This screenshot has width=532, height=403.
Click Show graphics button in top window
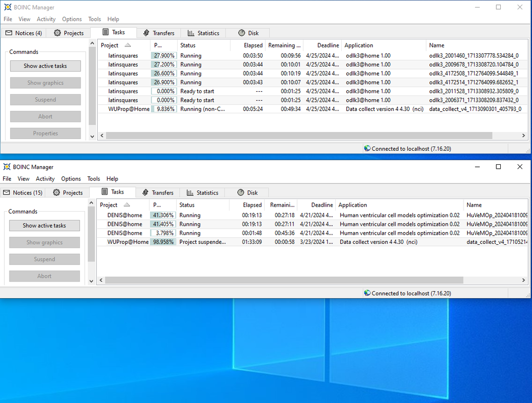[45, 83]
